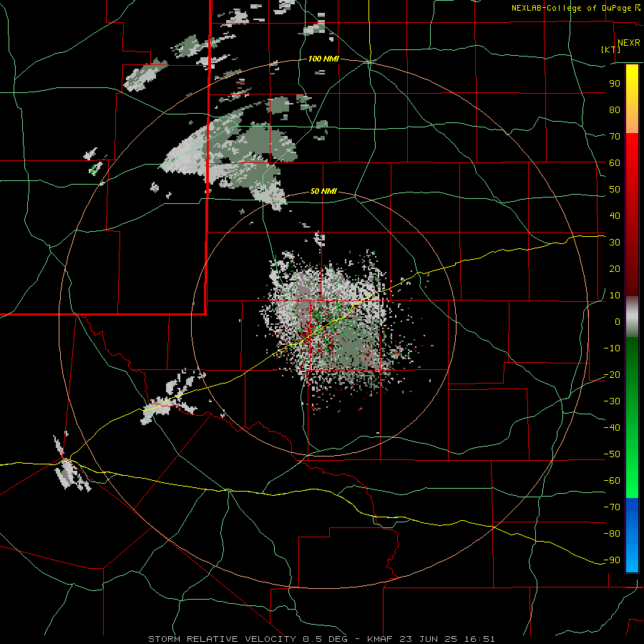The height and width of the screenshot is (644, 644).
Task: Click the -50 value on the velocity scale
Action: 612,454
